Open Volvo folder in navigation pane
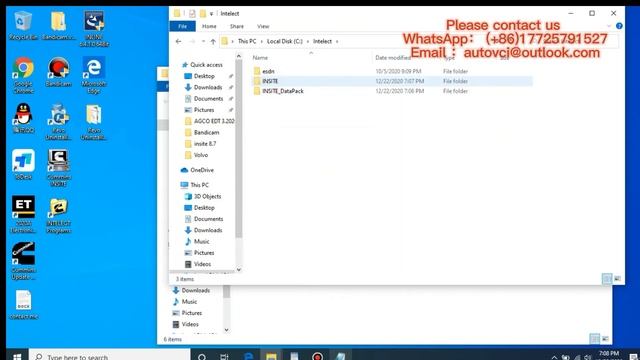Image resolution: width=640 pixels, height=360 pixels. [x=200, y=155]
